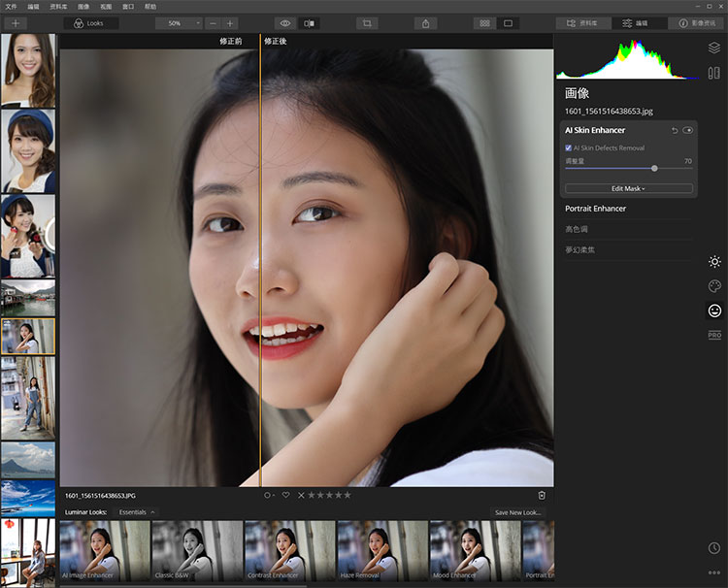Screen dimensions: 728x588
Task: Rate the image five stars
Action: tap(347, 495)
